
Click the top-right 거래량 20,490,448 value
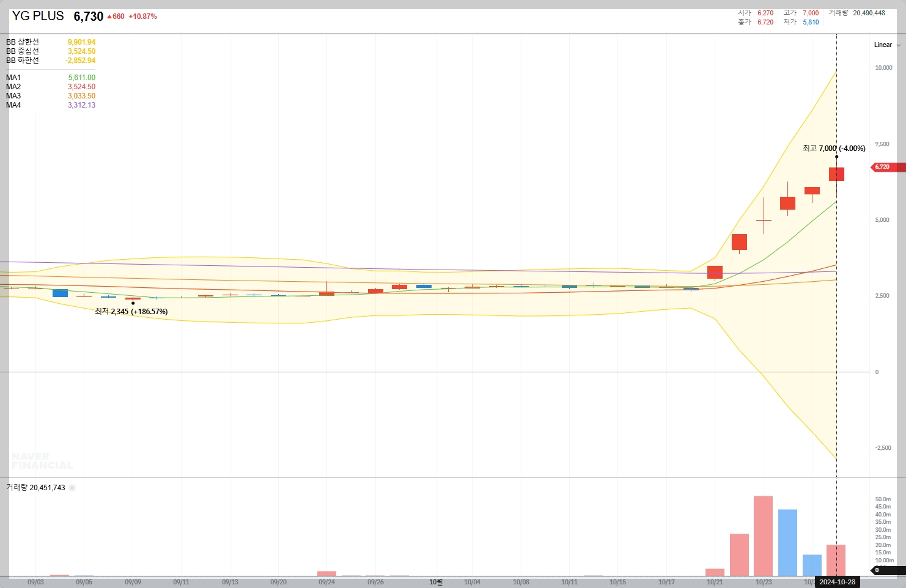point(856,13)
